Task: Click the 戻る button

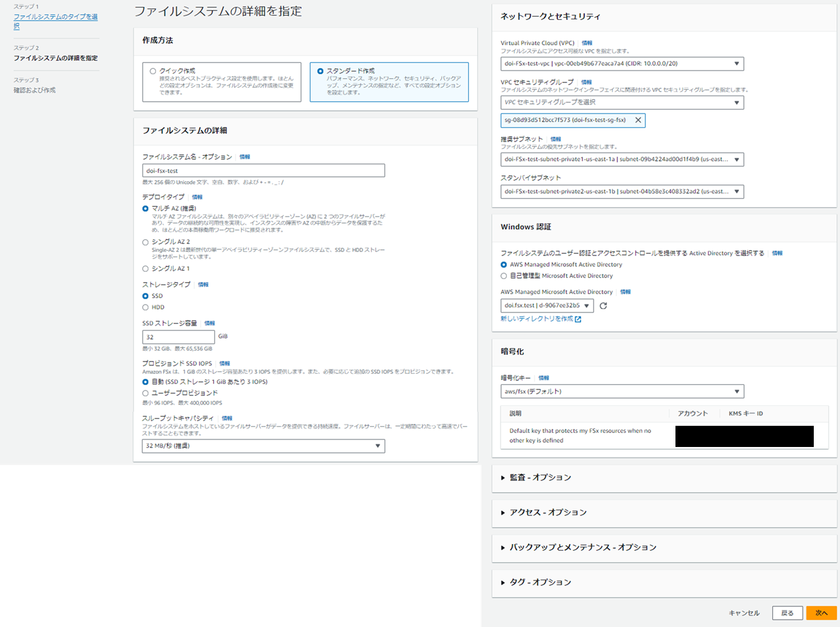Action: (787, 613)
